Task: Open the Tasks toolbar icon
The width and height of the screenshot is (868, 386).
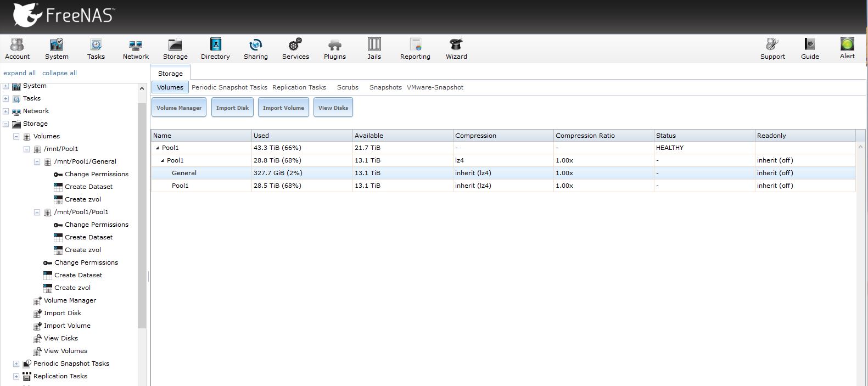Action: pos(96,48)
